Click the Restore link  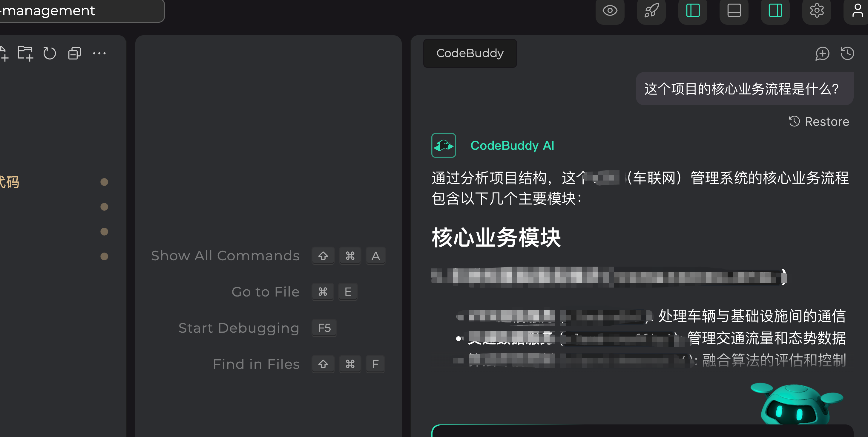(819, 121)
